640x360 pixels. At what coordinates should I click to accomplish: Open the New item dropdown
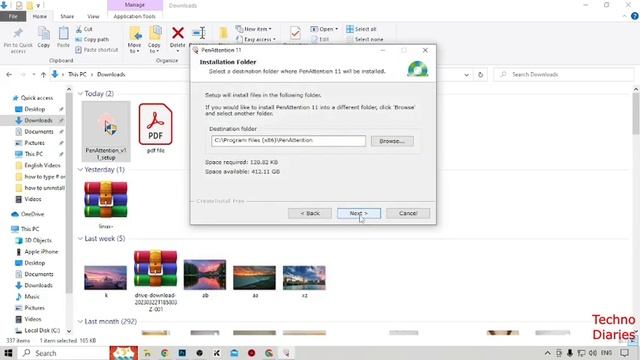254,29
